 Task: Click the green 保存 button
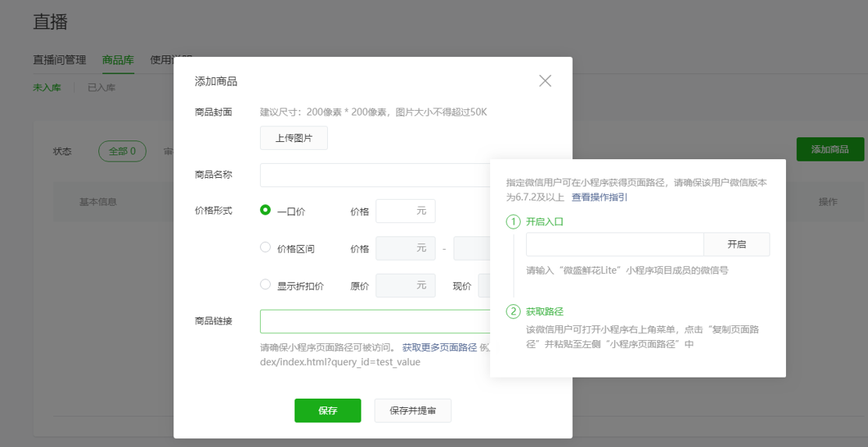[328, 410]
